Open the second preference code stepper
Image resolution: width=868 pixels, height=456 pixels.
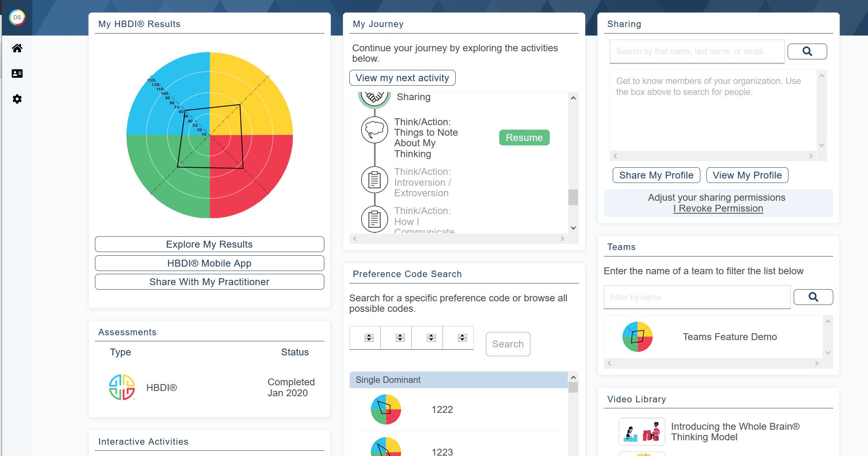400,338
